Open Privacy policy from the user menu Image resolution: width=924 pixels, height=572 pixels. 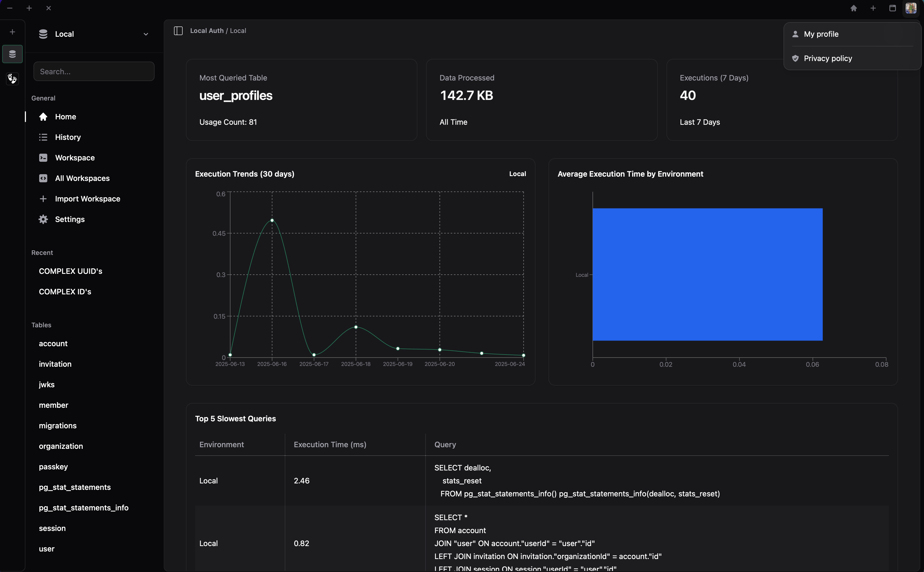click(852, 58)
